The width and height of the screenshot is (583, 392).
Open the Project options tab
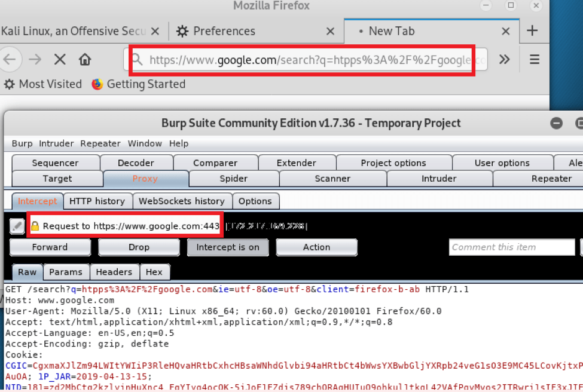[x=393, y=163]
